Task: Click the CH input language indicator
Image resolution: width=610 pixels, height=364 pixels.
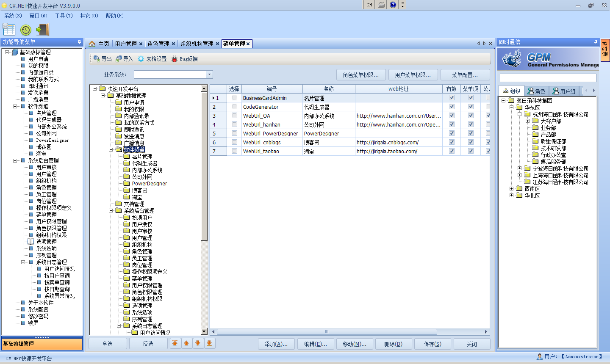Action: (369, 5)
